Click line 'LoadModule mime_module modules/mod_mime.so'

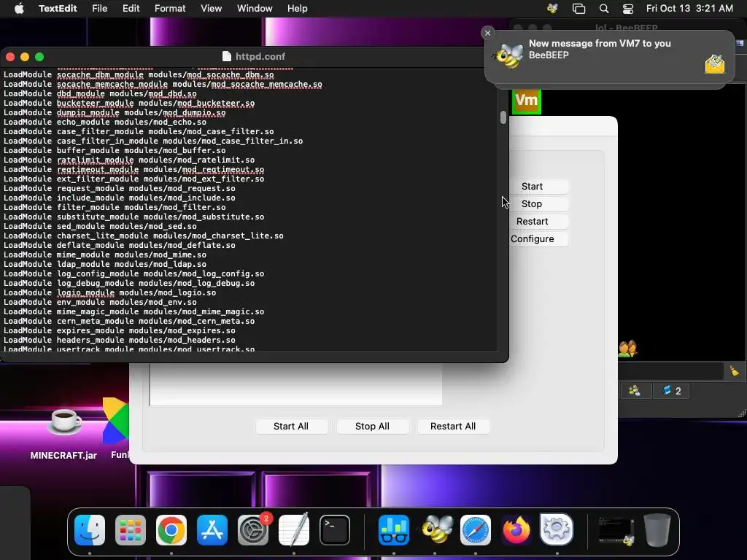[x=105, y=254]
